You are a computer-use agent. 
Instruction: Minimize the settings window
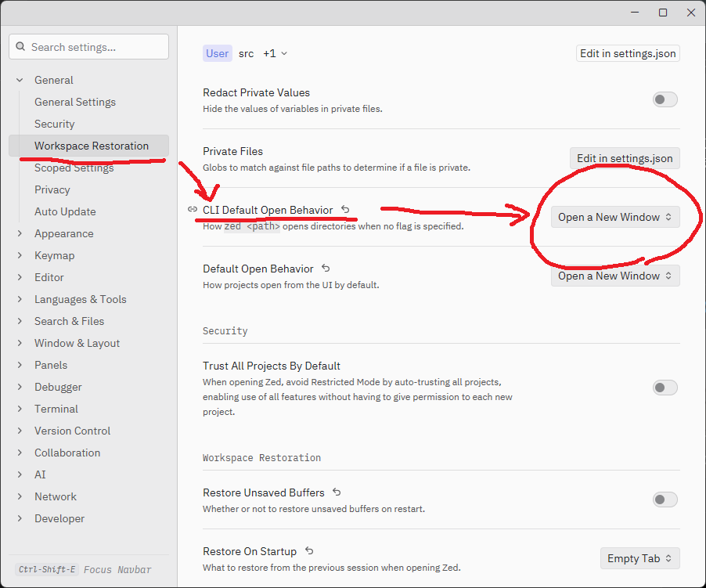(635, 13)
